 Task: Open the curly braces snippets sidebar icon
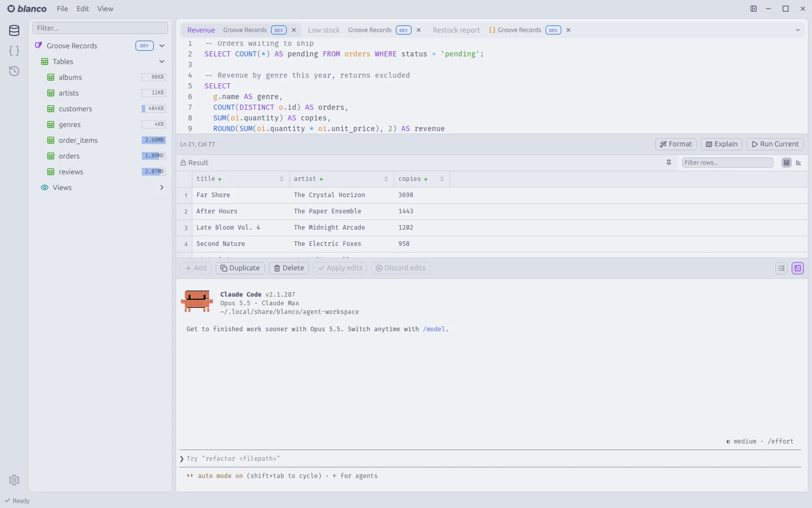[x=14, y=51]
